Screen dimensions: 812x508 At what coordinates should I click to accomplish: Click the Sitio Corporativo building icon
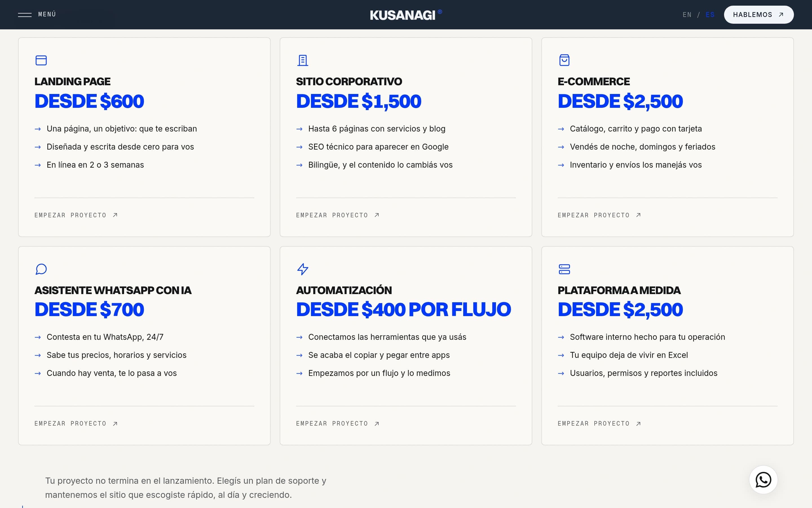point(303,60)
